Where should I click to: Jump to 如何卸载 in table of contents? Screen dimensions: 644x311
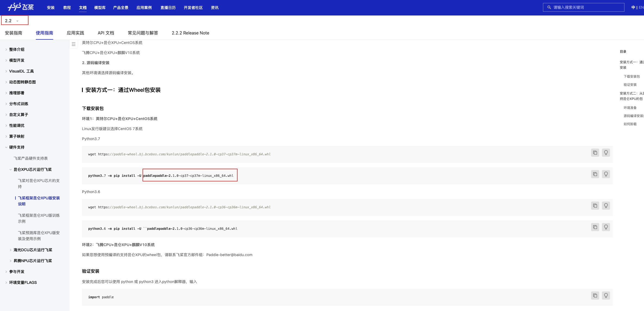pyautogui.click(x=630, y=124)
